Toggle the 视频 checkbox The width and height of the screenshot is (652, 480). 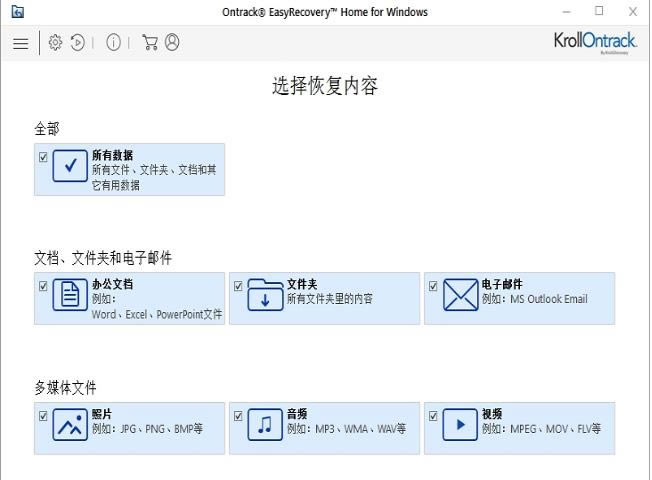(433, 416)
